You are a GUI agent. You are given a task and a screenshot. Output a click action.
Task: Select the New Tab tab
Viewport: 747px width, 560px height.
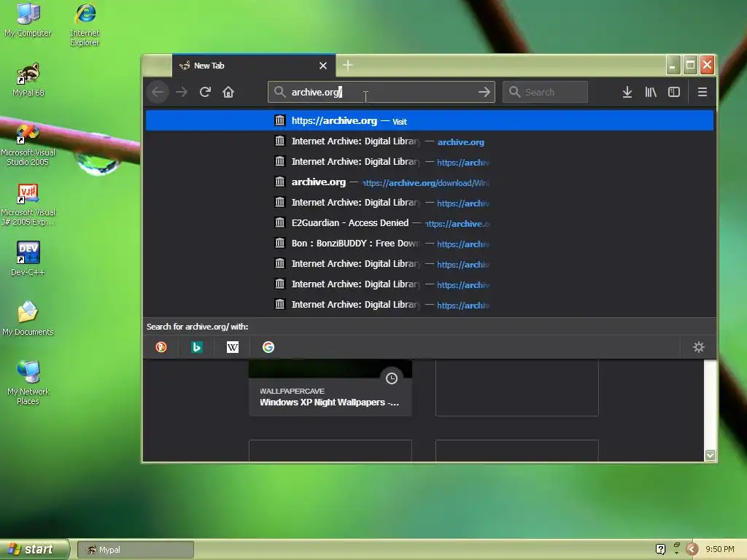pos(253,66)
